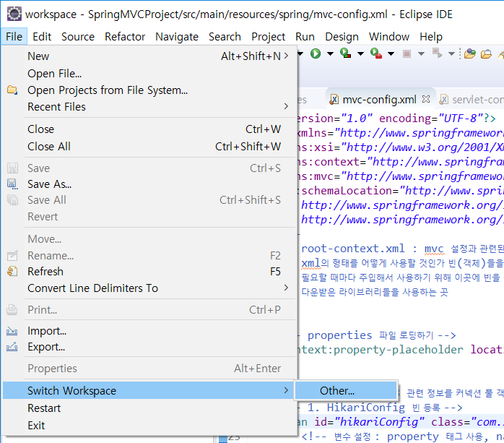This screenshot has height=443, width=504.
Task: Open the Edit menu
Action: 42,37
